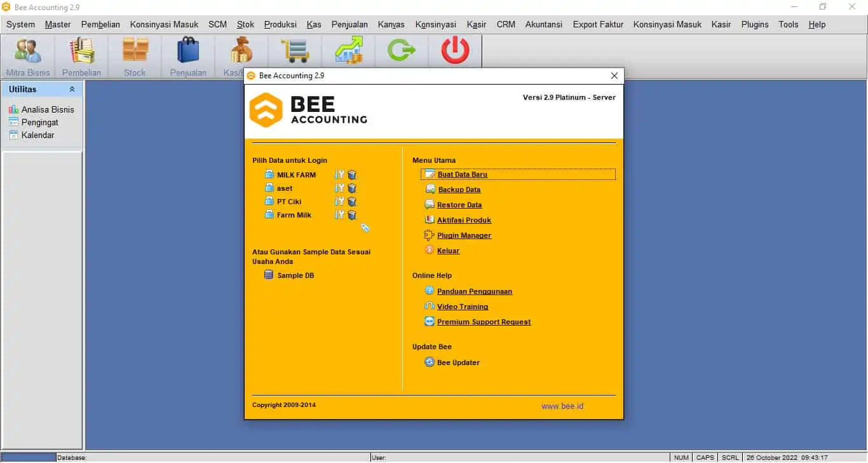
Task: Open Pengingat in Utilitas panel
Action: [40, 122]
